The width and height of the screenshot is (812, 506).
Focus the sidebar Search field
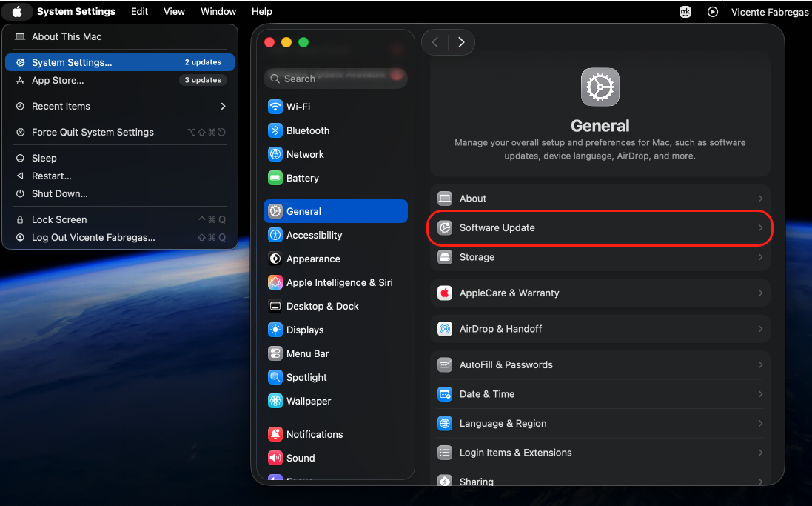(x=335, y=79)
